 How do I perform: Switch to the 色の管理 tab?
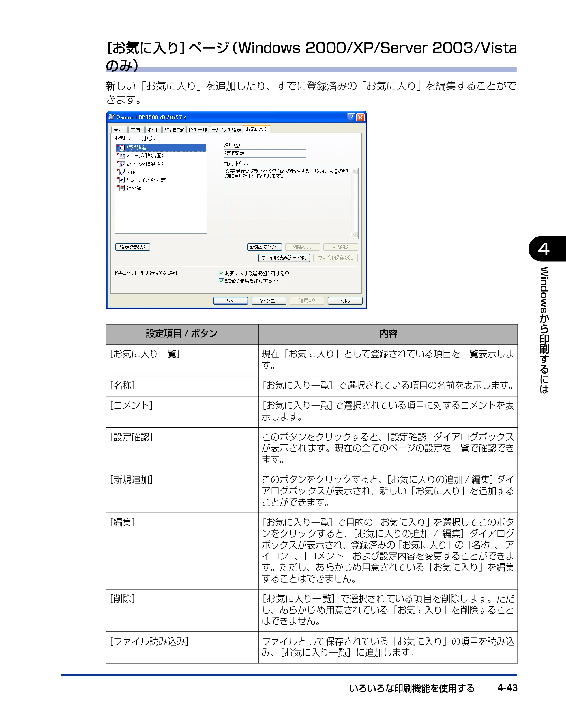point(198,130)
